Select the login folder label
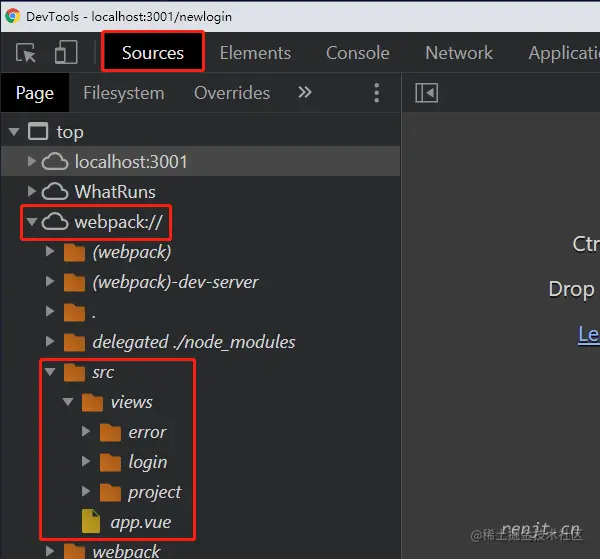Screen dimensions: 600x559 [x=148, y=463]
